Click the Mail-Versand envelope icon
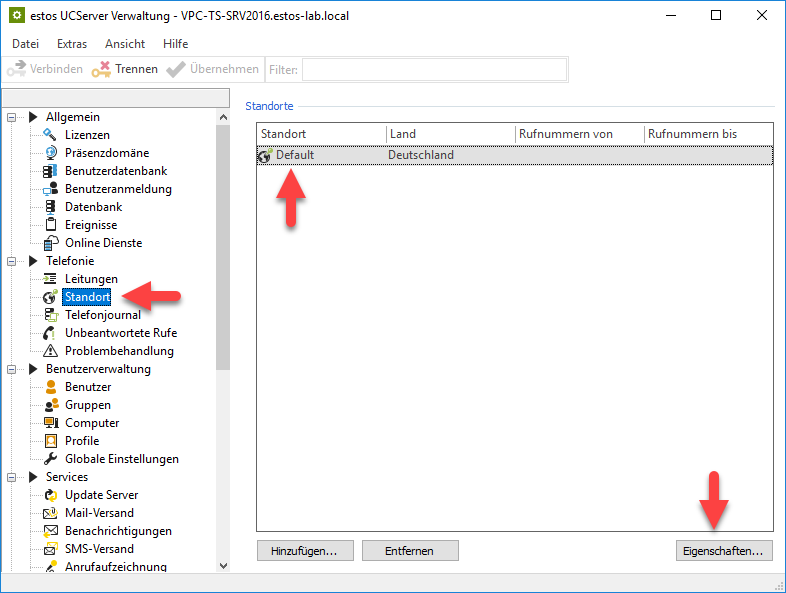 (50, 513)
